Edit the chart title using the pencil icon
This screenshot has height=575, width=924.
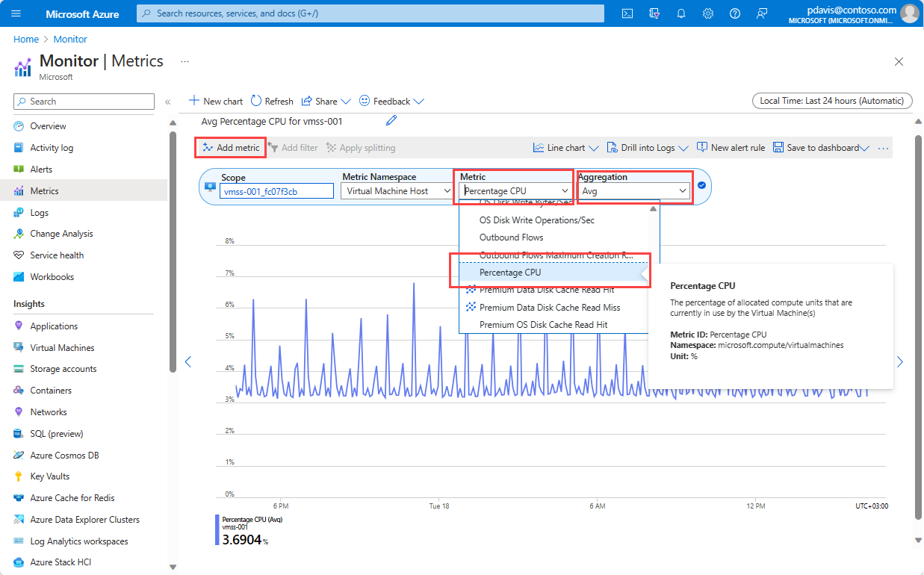coord(390,119)
